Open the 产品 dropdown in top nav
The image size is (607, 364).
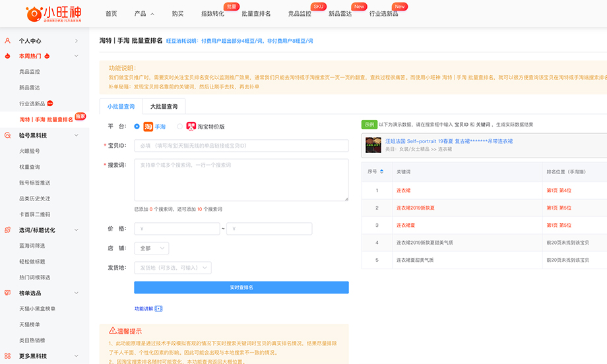click(144, 14)
